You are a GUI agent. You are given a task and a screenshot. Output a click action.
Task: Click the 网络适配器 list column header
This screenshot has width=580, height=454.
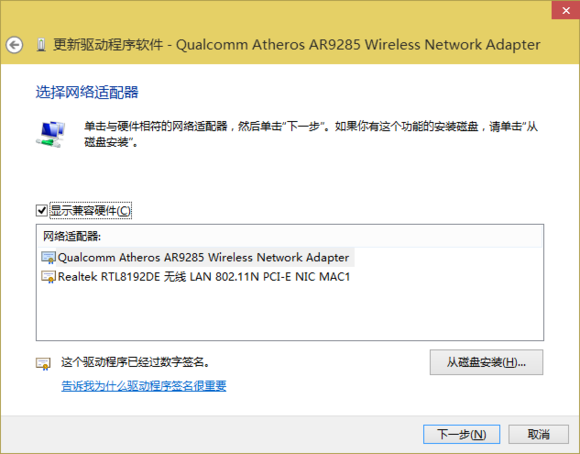(290, 236)
